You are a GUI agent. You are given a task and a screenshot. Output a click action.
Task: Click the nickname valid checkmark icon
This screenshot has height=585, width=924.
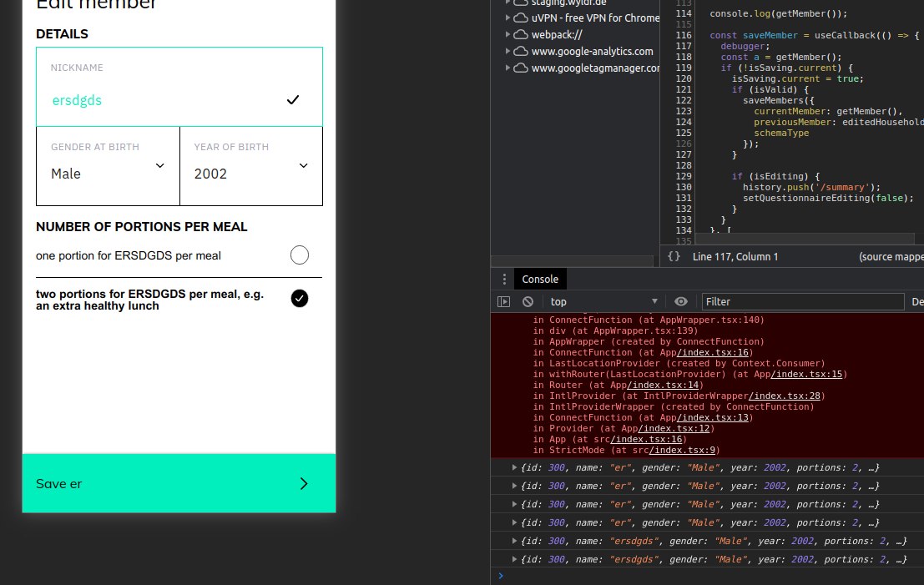click(293, 100)
